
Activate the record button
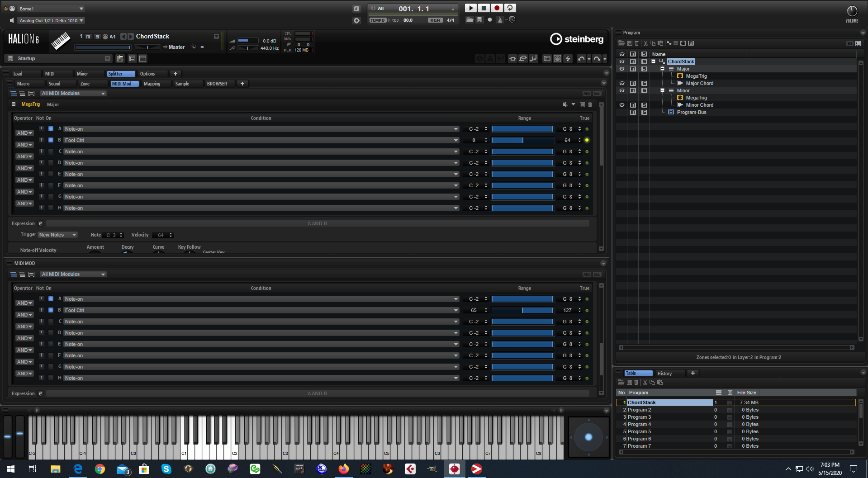(x=497, y=8)
